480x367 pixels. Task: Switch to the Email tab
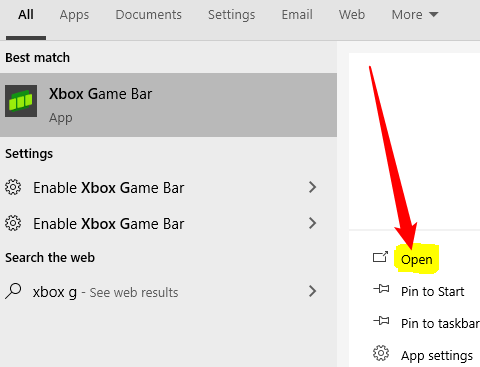[297, 15]
